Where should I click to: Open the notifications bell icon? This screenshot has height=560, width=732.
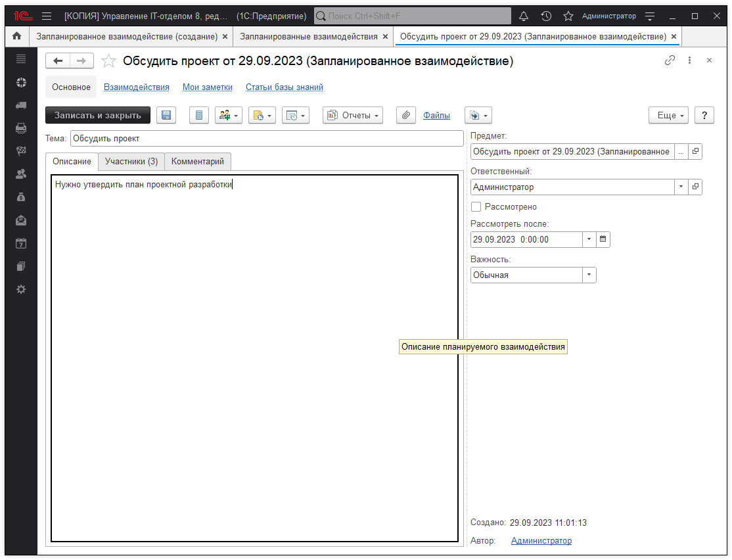point(524,16)
